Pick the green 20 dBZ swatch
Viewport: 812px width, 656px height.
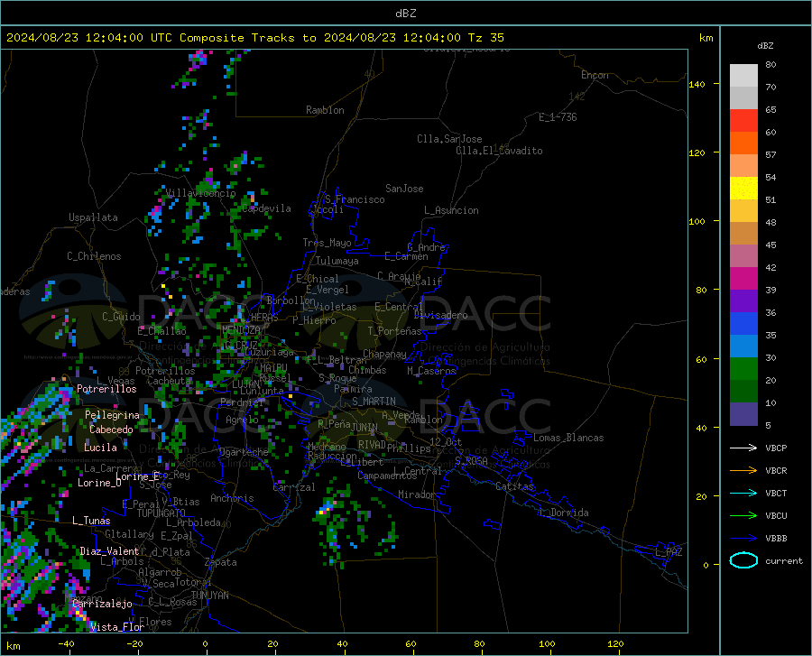743,369
